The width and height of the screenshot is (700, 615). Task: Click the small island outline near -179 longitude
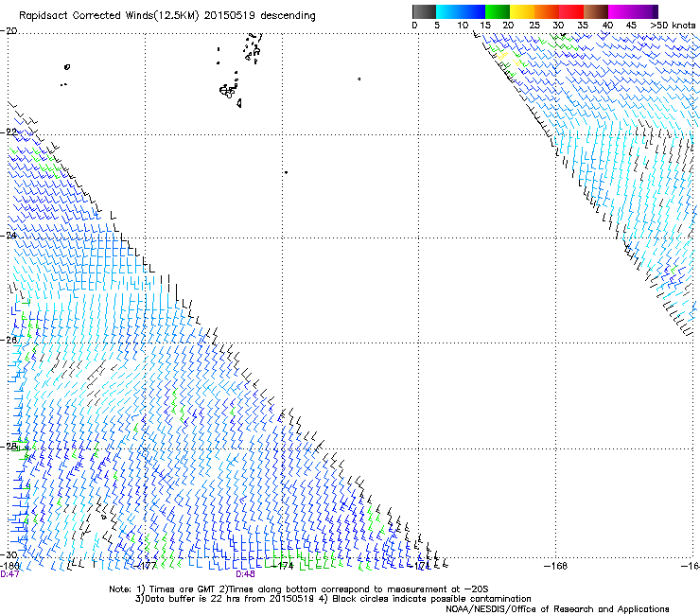(x=67, y=67)
